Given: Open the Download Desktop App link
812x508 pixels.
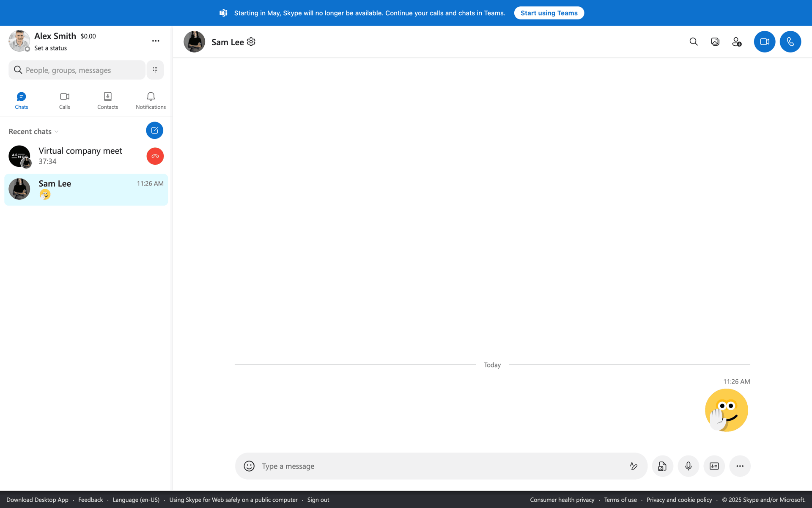Looking at the screenshot, I should (x=37, y=500).
